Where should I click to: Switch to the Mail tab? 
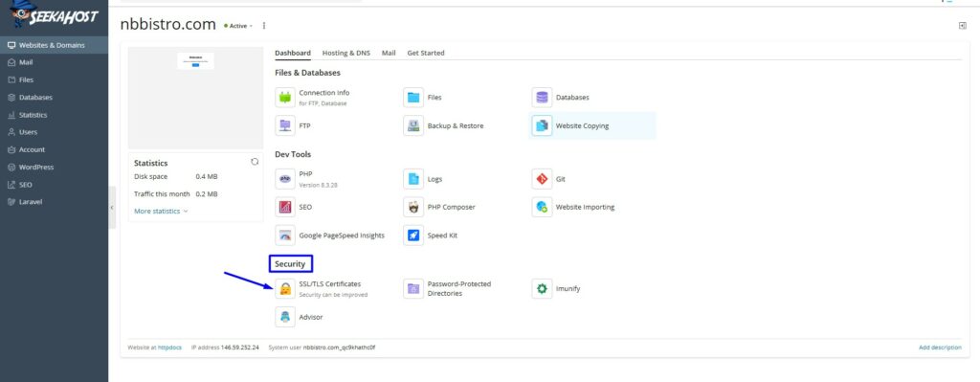pyautogui.click(x=389, y=54)
